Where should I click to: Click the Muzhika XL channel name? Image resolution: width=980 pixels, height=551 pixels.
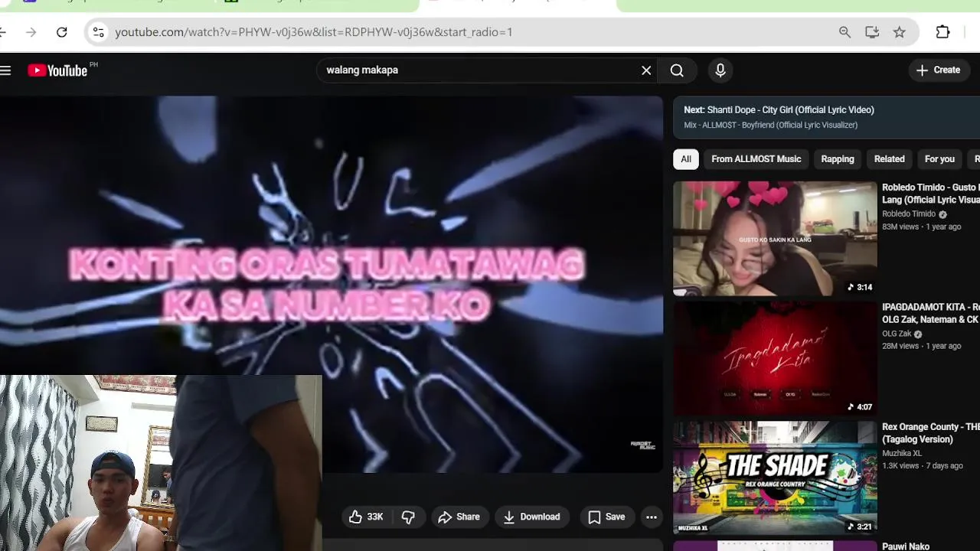(902, 453)
